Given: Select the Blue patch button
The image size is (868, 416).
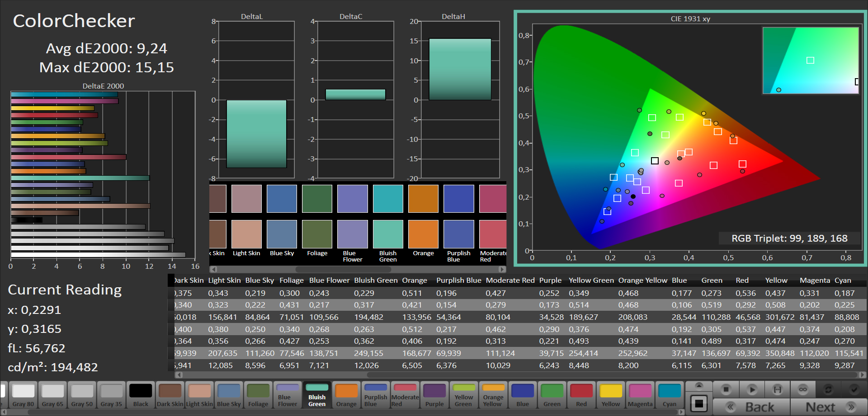Looking at the screenshot, I should [523, 395].
